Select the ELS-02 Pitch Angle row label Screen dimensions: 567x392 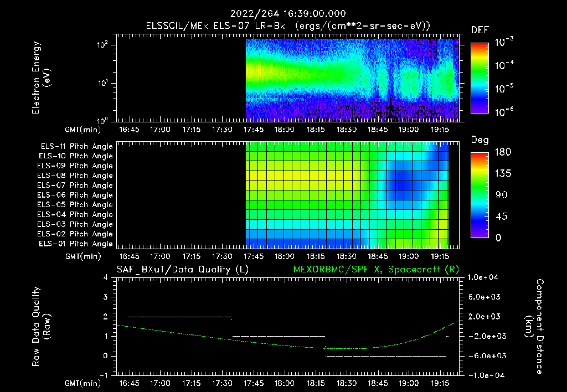(x=75, y=234)
